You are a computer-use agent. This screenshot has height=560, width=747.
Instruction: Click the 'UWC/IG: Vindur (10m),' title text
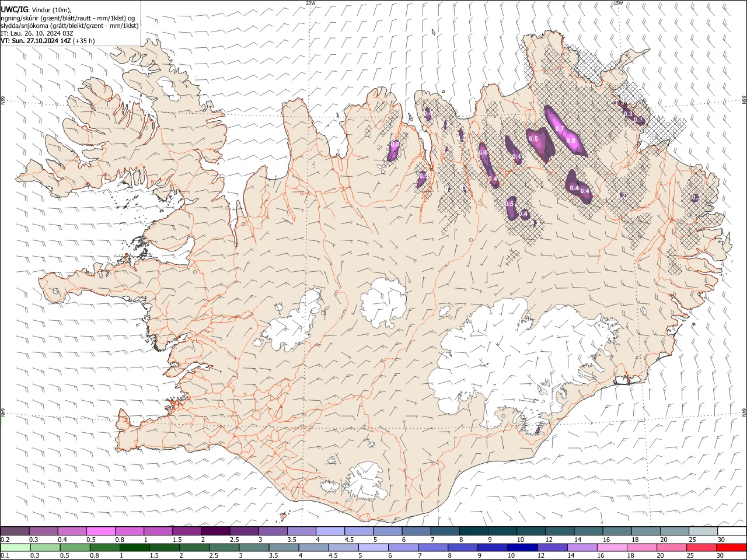click(36, 10)
